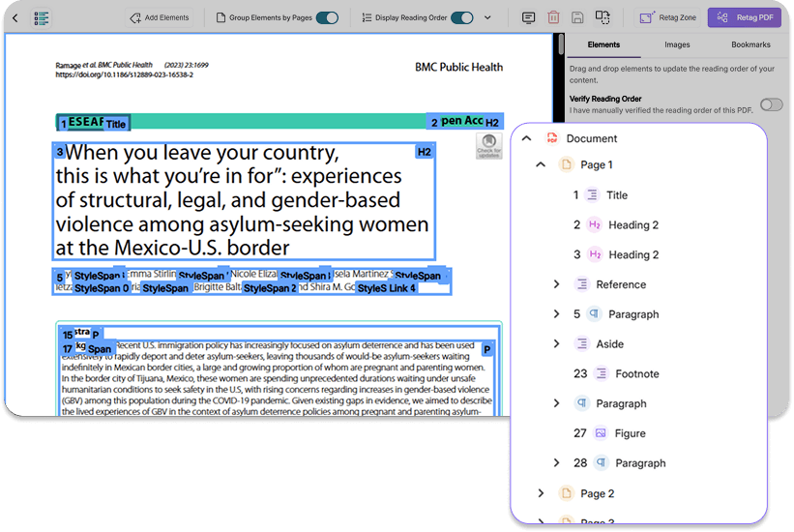Viewport: 794px width, 532px height.
Task: Click the comment icon in toolbar
Action: pos(528,17)
